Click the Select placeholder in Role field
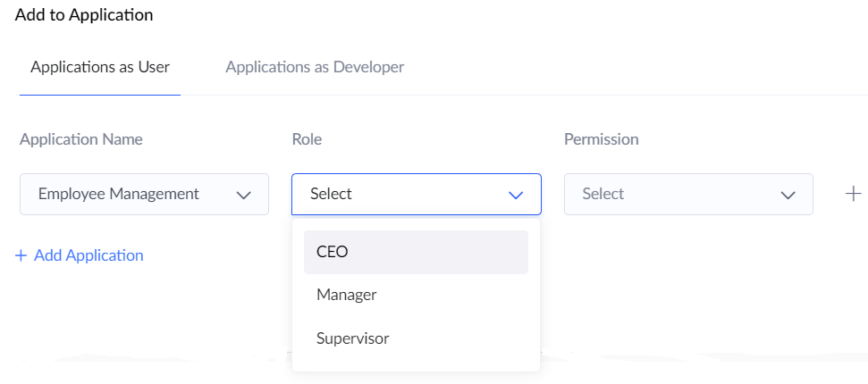The width and height of the screenshot is (868, 384). (332, 194)
